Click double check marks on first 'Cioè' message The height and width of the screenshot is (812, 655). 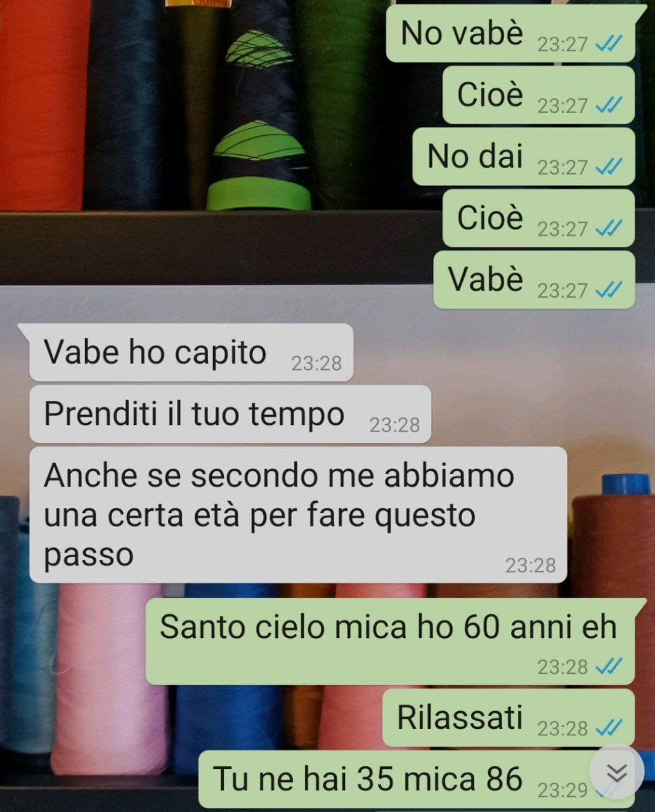point(609,105)
